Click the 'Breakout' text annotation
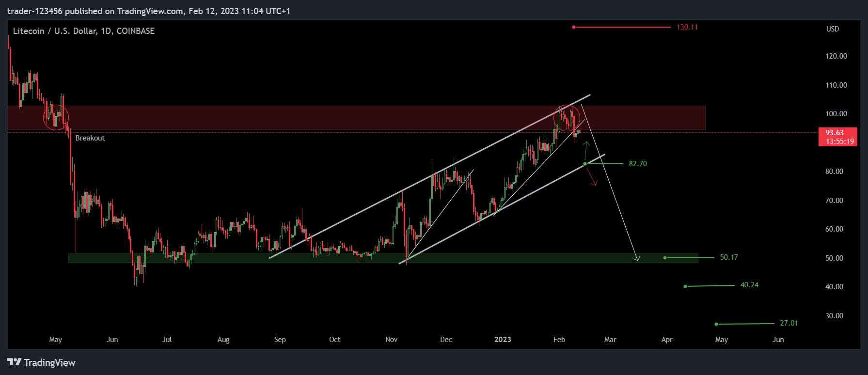Screen dimensions: 868x375 click(90, 138)
